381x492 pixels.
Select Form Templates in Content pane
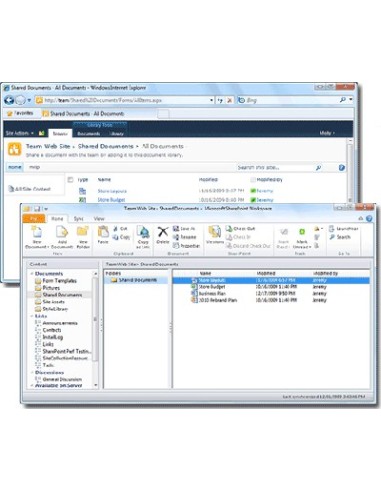56,281
